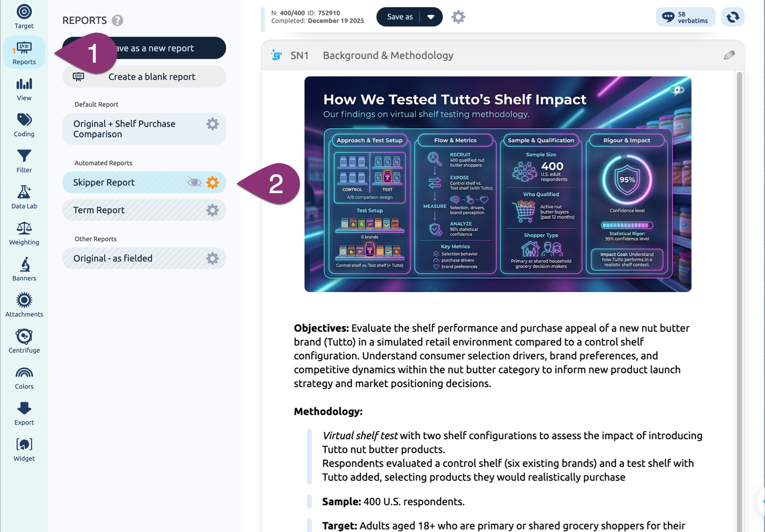Open the 58 verbatims panel
The image size is (765, 532).
tap(685, 17)
